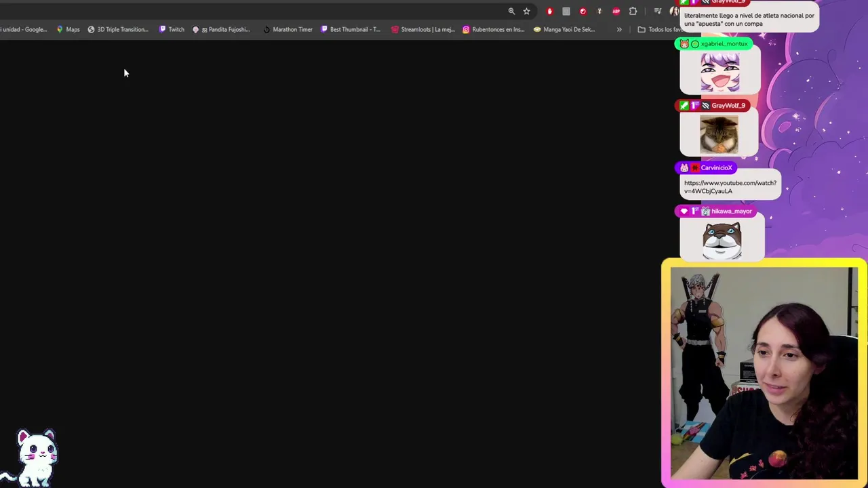
Task: Click the zoom magnifier icon in address bar
Action: coord(511,11)
